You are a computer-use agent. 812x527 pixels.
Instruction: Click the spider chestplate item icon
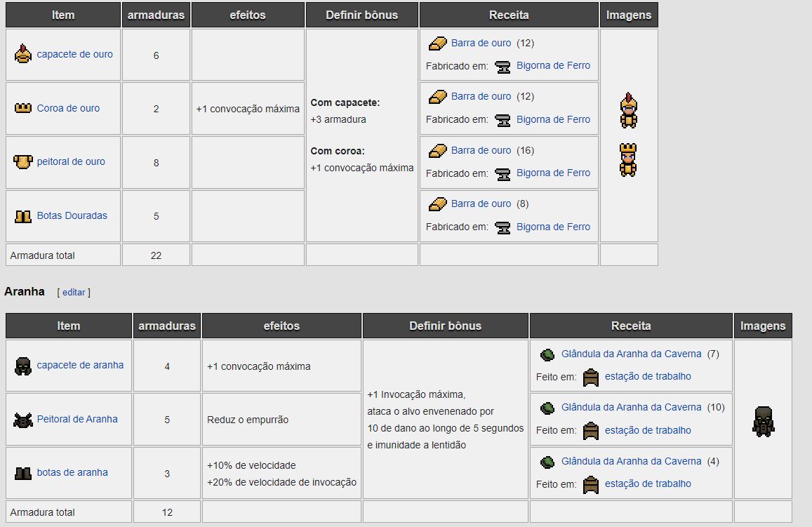point(23,420)
